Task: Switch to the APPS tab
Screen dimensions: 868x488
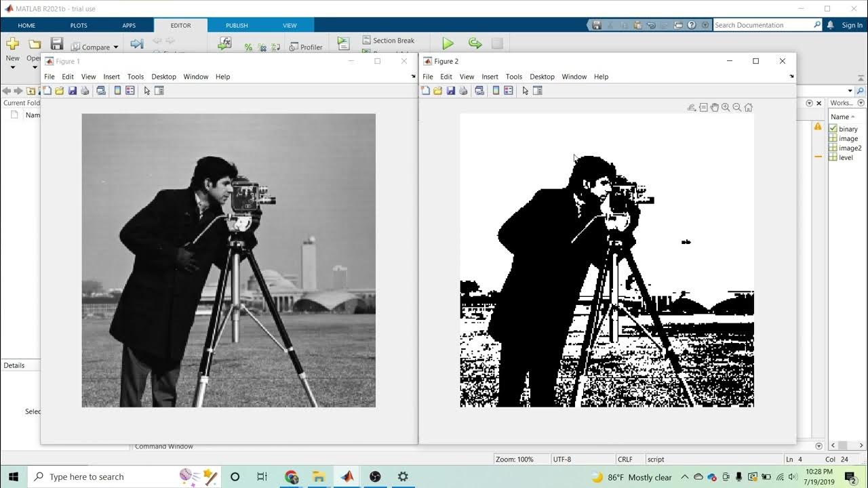Action: click(x=129, y=25)
